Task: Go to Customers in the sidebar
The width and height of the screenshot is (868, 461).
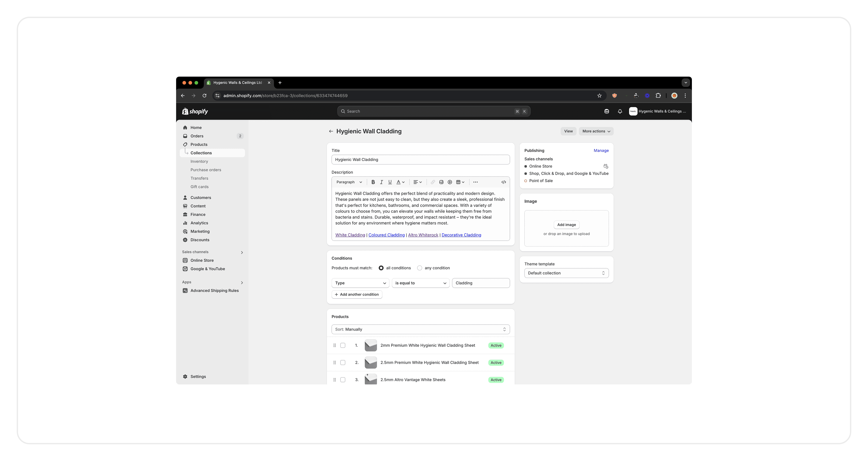Action: tap(212, 198)
